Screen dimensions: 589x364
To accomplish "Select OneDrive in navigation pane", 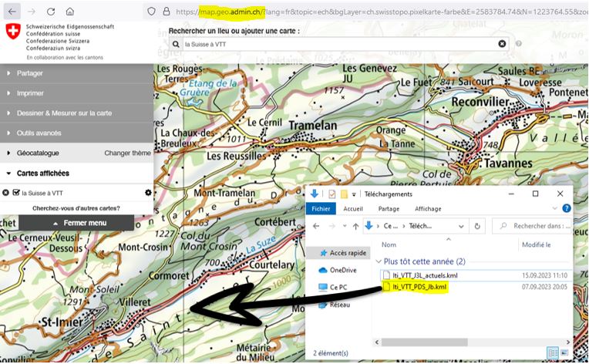I will coord(338,270).
